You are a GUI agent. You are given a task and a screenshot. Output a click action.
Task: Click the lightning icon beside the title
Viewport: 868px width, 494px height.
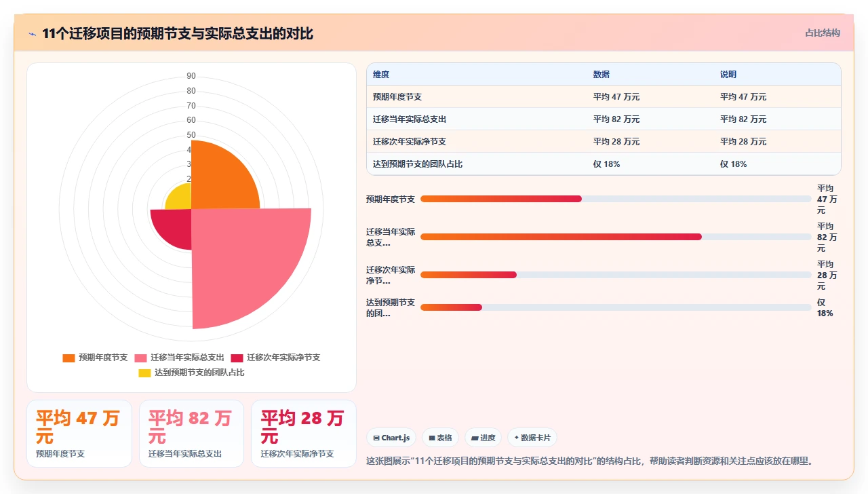coord(32,34)
